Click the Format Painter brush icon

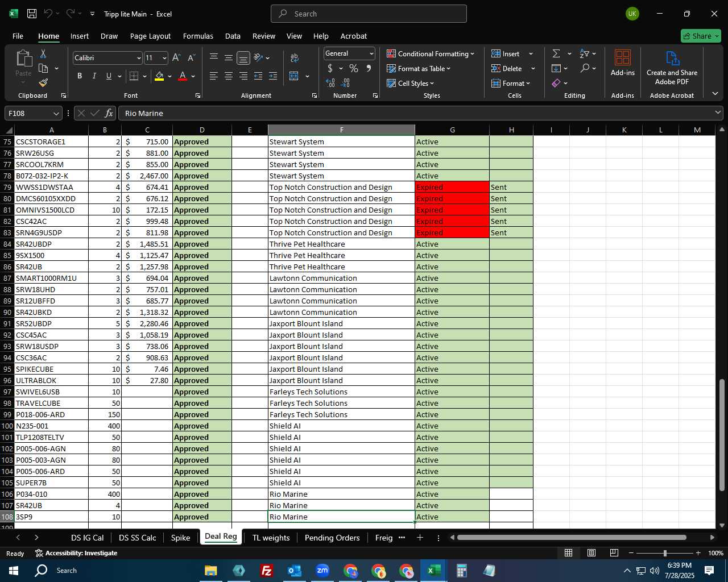click(x=43, y=83)
